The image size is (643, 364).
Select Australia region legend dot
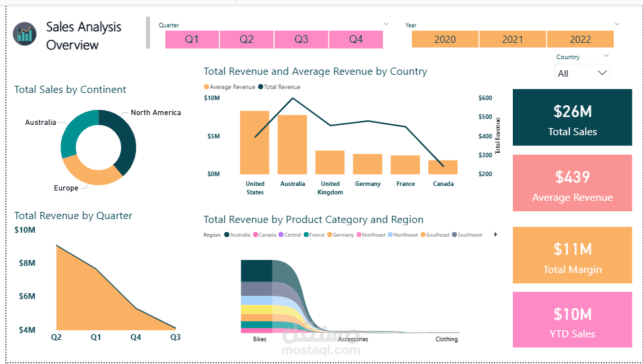coord(226,235)
